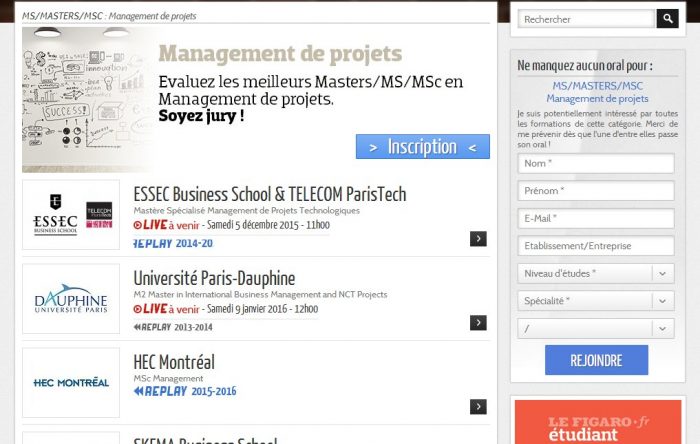Click LIVE à venir Samedi 9 janvier 2016

coord(226,309)
